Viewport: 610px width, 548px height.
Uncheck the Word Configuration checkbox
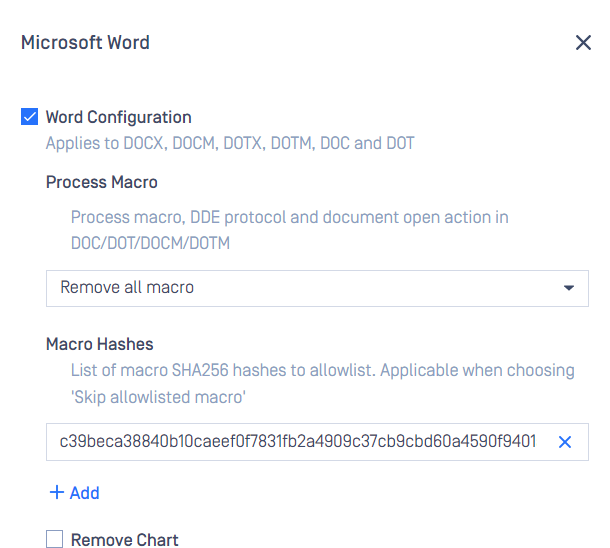[x=30, y=117]
